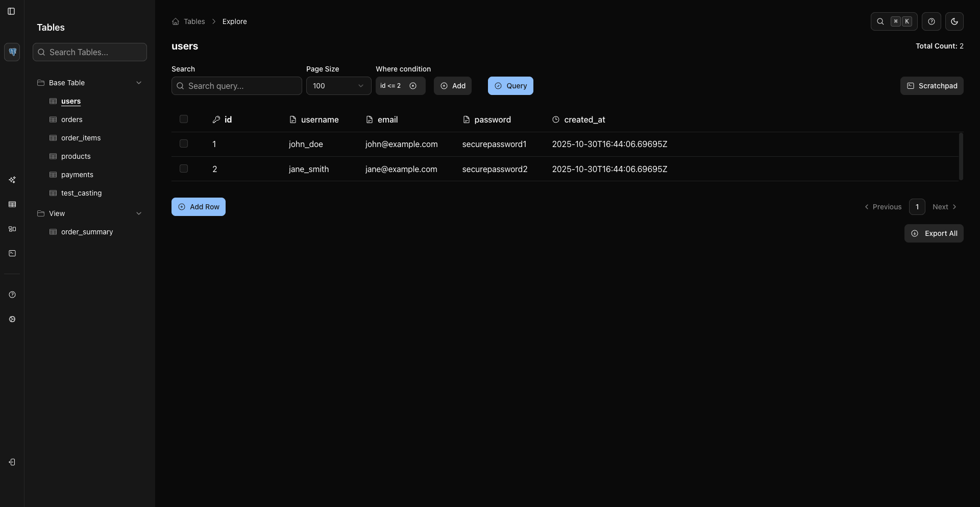Go to Tables breadcrumb link
The height and width of the screenshot is (507, 980).
coord(194,21)
